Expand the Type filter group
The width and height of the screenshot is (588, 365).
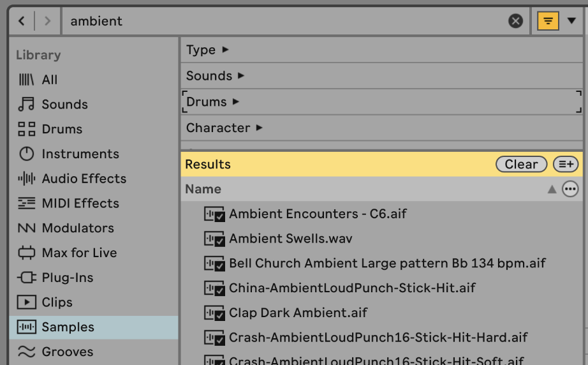(x=207, y=50)
